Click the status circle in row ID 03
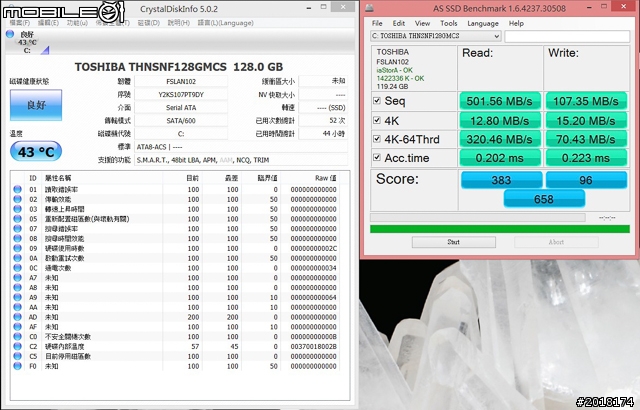Viewport: 640px width, 410px height. (x=17, y=209)
